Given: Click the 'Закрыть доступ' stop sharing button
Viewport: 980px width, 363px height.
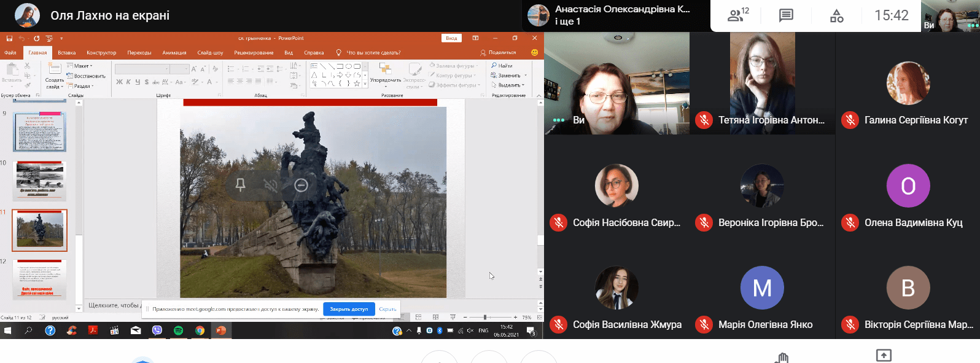Looking at the screenshot, I should point(349,309).
